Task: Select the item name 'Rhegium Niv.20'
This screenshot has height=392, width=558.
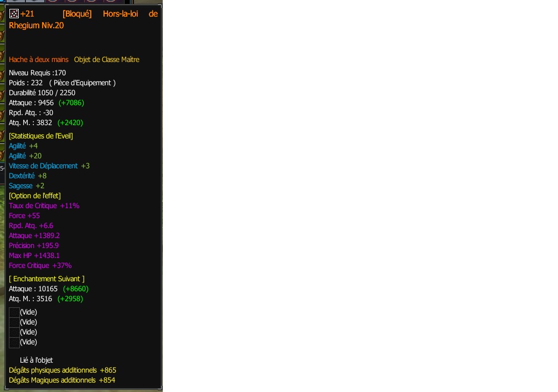Action: coord(37,25)
